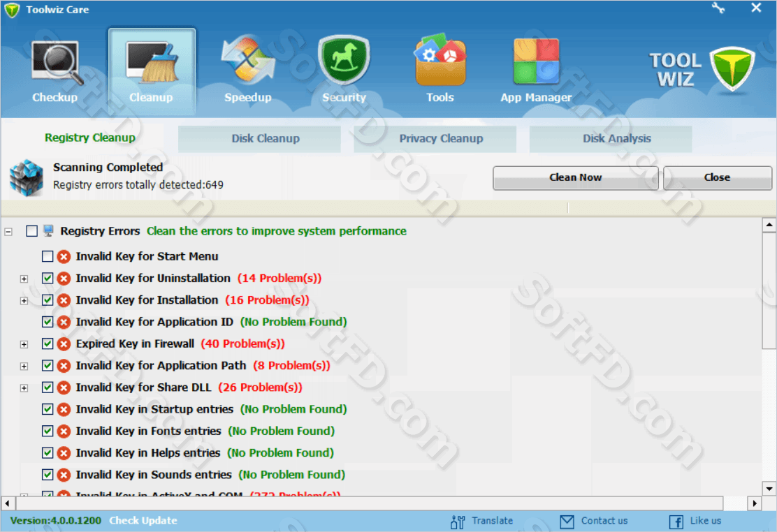This screenshot has height=532, width=777.
Task: Expand Invalid Key for Share DLL problems
Action: pyautogui.click(x=24, y=388)
